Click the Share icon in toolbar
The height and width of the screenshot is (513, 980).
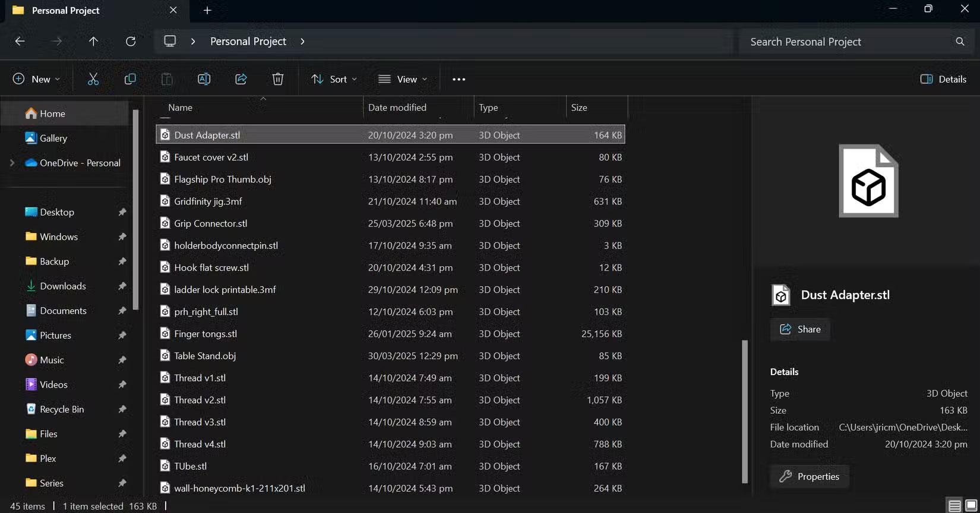[241, 79]
